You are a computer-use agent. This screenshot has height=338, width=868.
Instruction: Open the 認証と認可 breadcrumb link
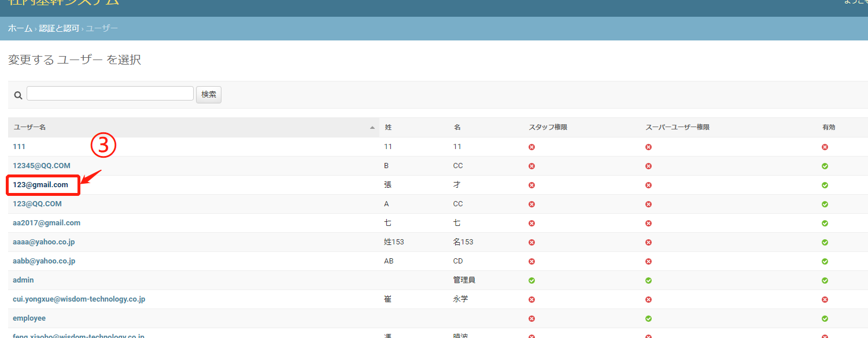(x=59, y=28)
